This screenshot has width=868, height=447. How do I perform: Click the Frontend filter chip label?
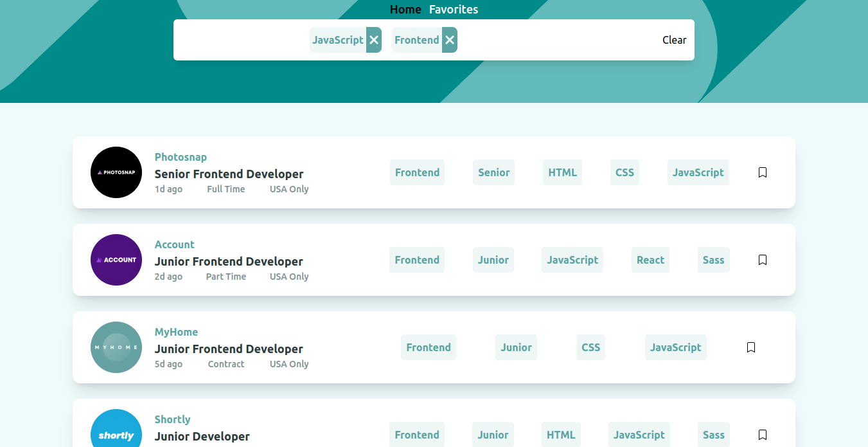(417, 40)
